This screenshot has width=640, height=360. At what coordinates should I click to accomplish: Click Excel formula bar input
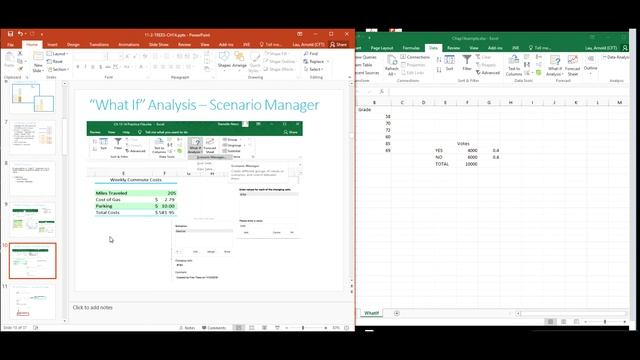coord(508,92)
